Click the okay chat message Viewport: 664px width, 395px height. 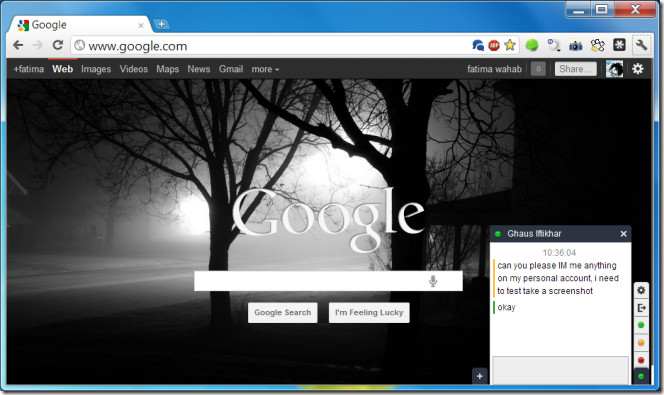pyautogui.click(x=506, y=307)
